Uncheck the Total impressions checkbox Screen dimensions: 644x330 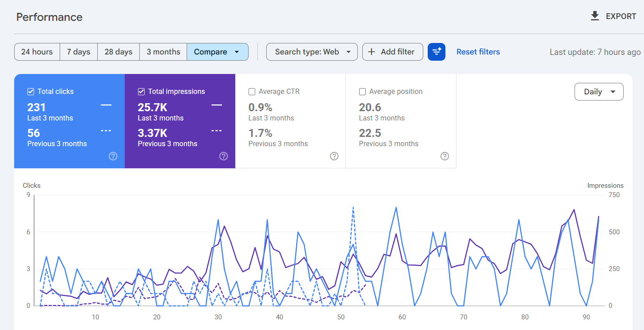coord(141,92)
